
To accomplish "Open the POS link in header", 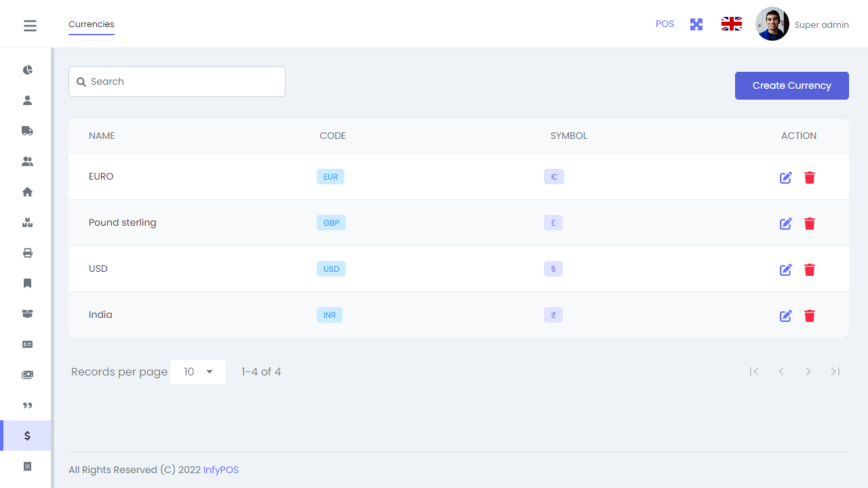I will click(x=665, y=24).
